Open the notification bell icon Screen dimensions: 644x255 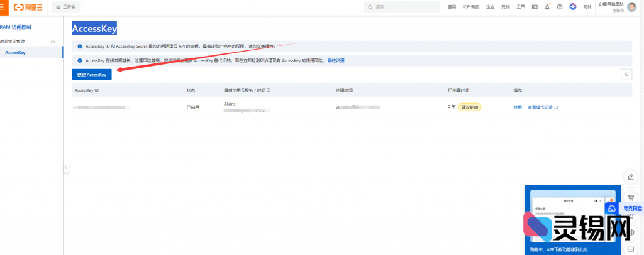(x=547, y=7)
